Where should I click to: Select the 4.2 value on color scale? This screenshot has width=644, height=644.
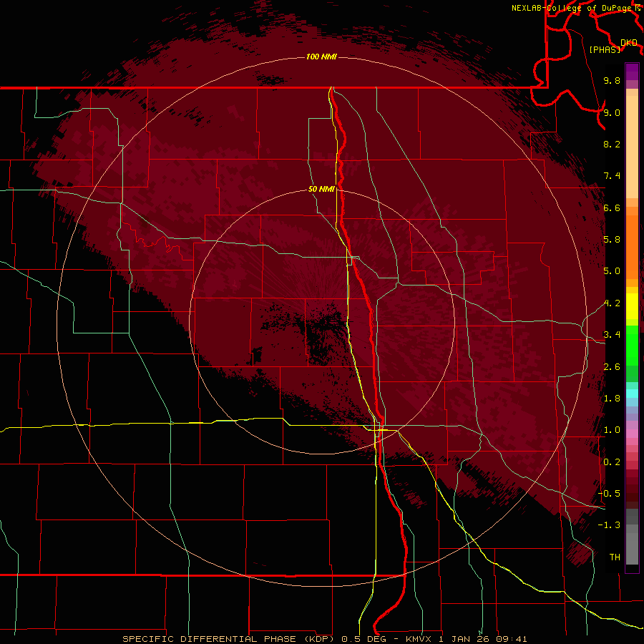612,303
